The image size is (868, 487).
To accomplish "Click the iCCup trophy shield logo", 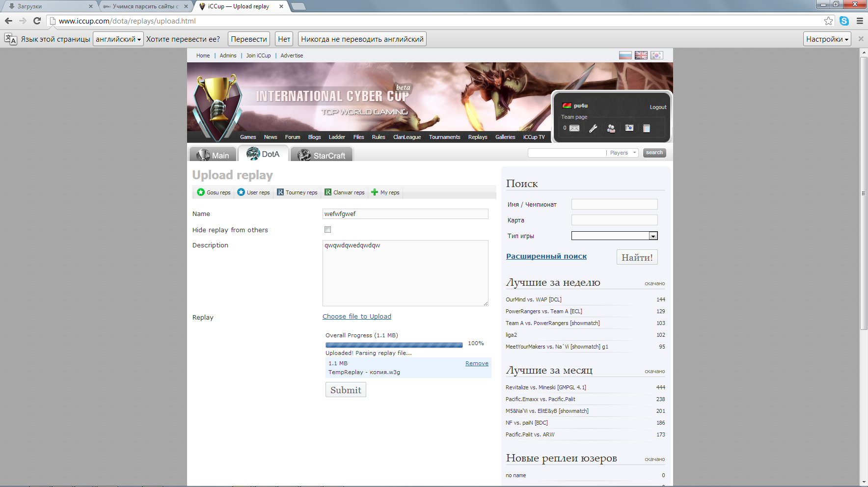I will coord(217,107).
